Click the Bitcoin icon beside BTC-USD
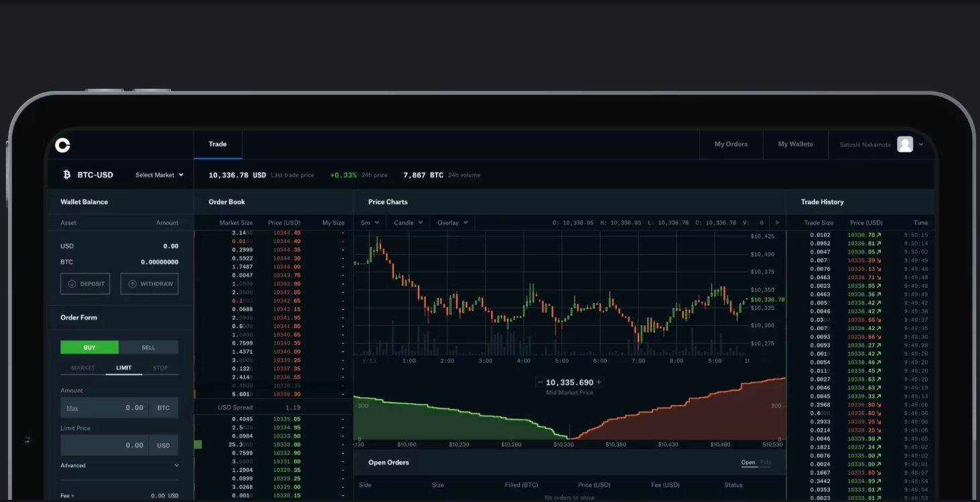980x502 pixels. pyautogui.click(x=66, y=175)
